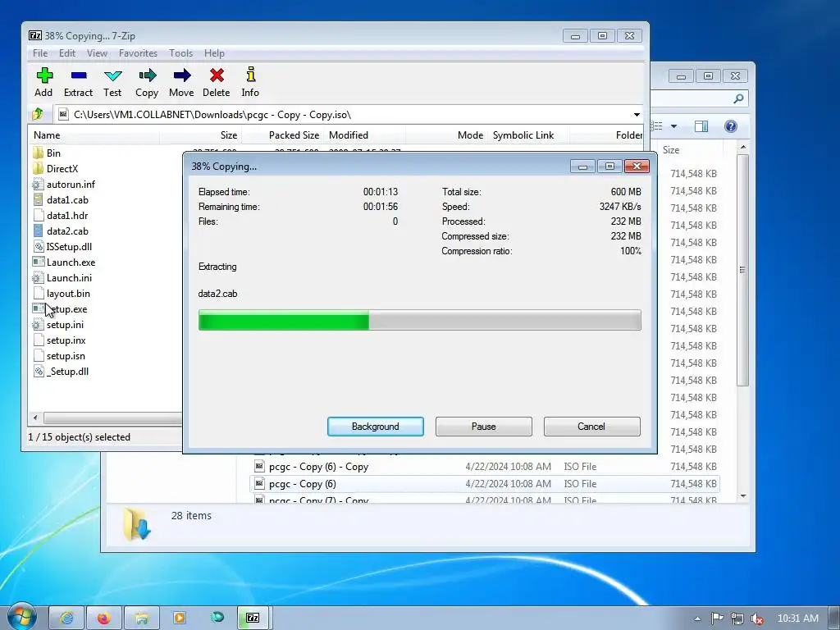Sort by Symbolic Link column

coord(527,135)
